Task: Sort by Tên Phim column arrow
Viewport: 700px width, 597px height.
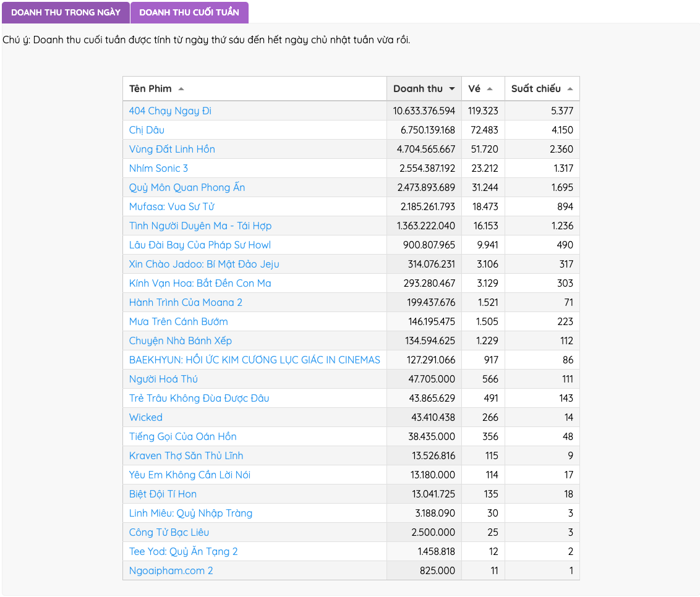Action: pos(181,89)
